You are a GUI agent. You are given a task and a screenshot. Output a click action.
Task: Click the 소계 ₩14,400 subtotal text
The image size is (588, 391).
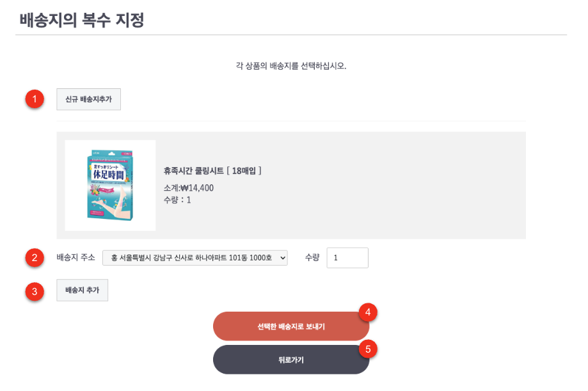click(x=189, y=188)
